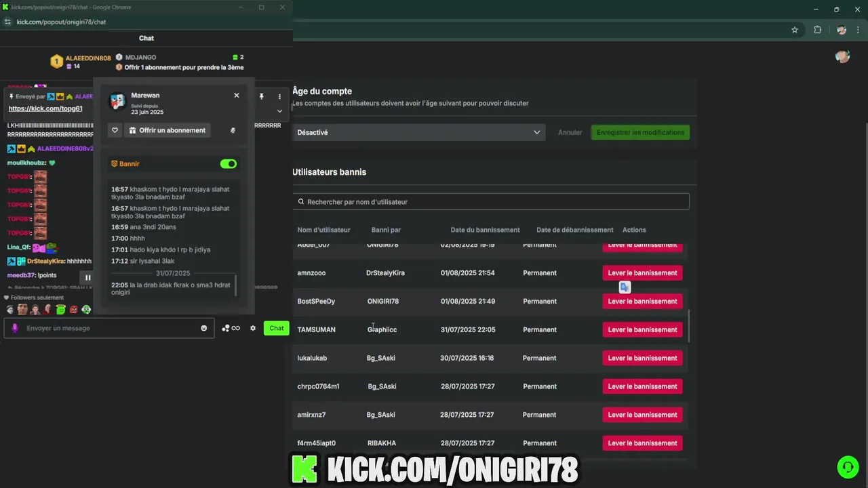Click the Annuler button

[x=570, y=132]
